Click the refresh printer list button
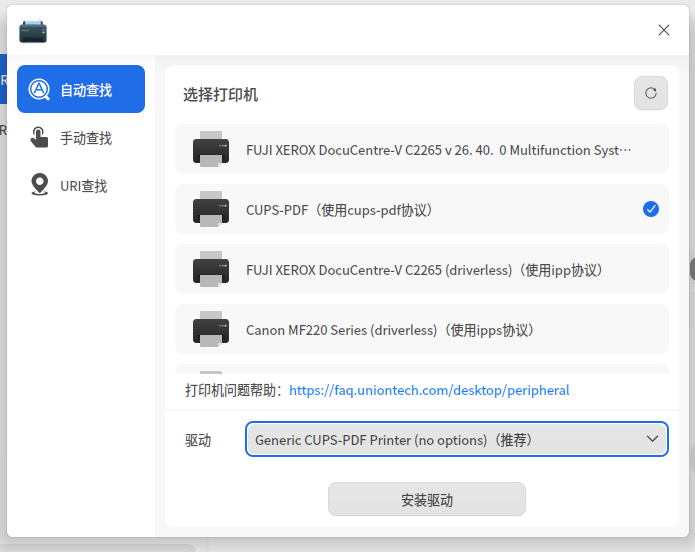The height and width of the screenshot is (552, 695). [650, 93]
